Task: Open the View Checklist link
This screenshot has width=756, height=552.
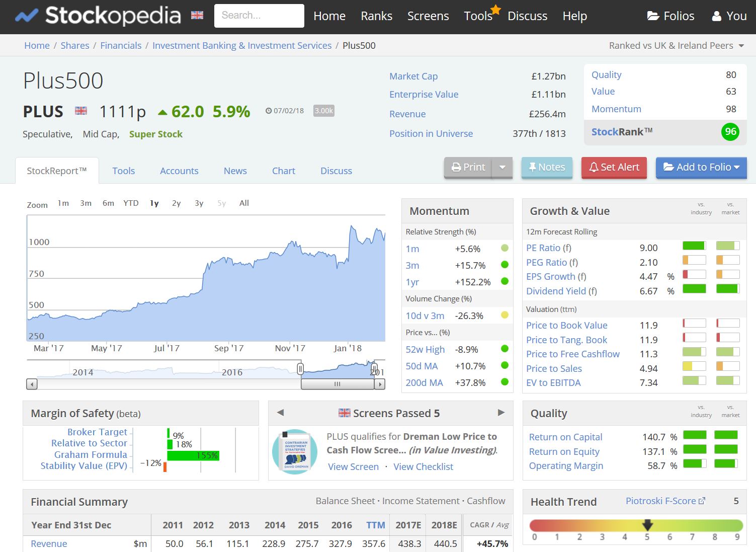Action: tap(423, 466)
